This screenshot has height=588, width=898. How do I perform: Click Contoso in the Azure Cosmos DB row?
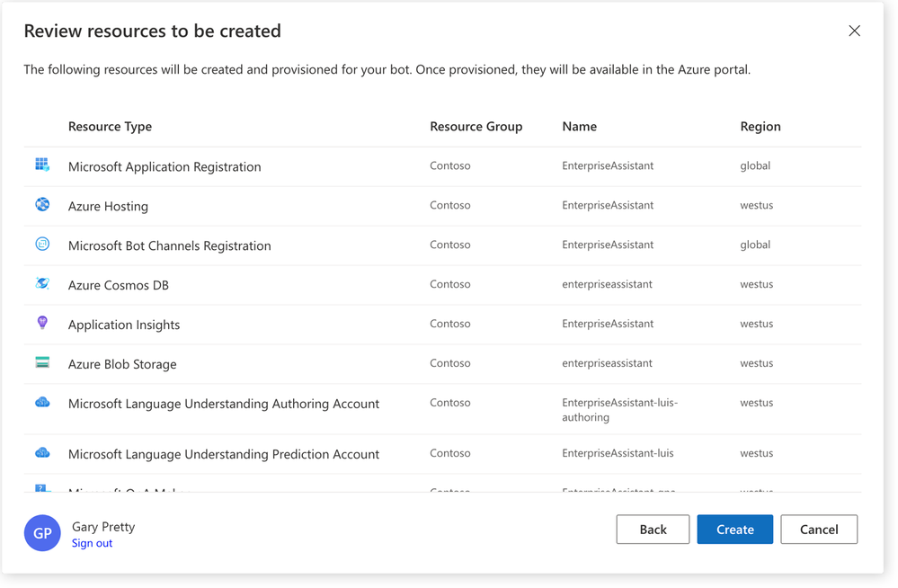450,284
